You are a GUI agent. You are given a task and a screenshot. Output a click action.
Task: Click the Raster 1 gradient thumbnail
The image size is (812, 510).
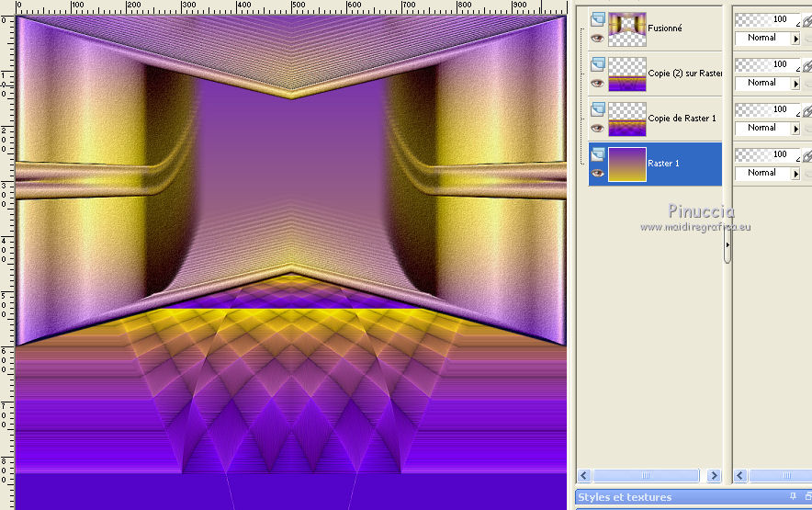pyautogui.click(x=627, y=164)
